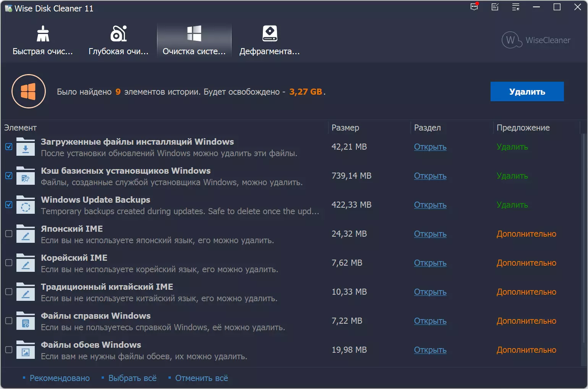Click the feedback icon with red dot
This screenshot has height=389, width=588.
tap(475, 7)
